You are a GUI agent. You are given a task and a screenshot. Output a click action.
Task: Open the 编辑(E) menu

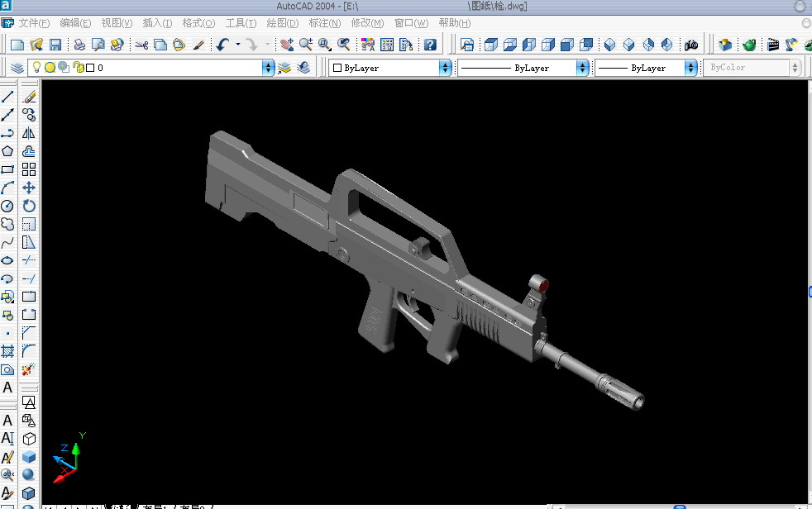click(x=75, y=23)
